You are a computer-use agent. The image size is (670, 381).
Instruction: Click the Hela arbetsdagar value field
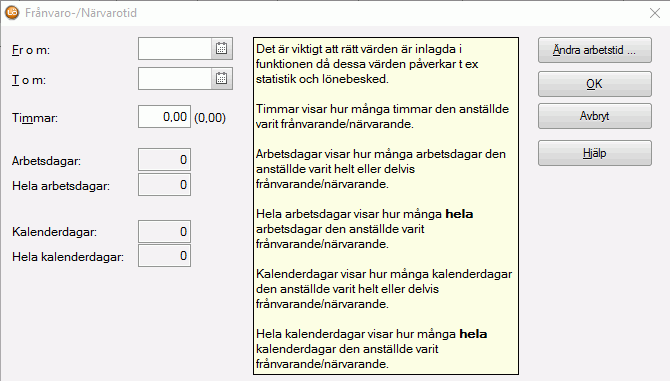pos(165,185)
